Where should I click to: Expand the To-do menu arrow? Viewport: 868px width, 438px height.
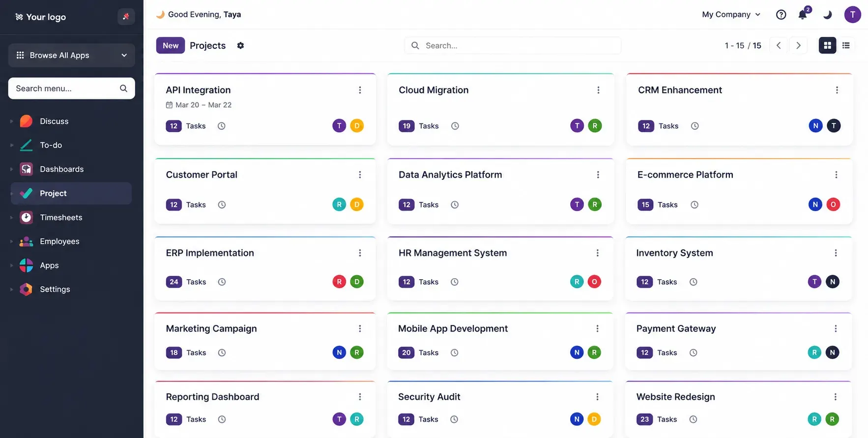tap(11, 145)
